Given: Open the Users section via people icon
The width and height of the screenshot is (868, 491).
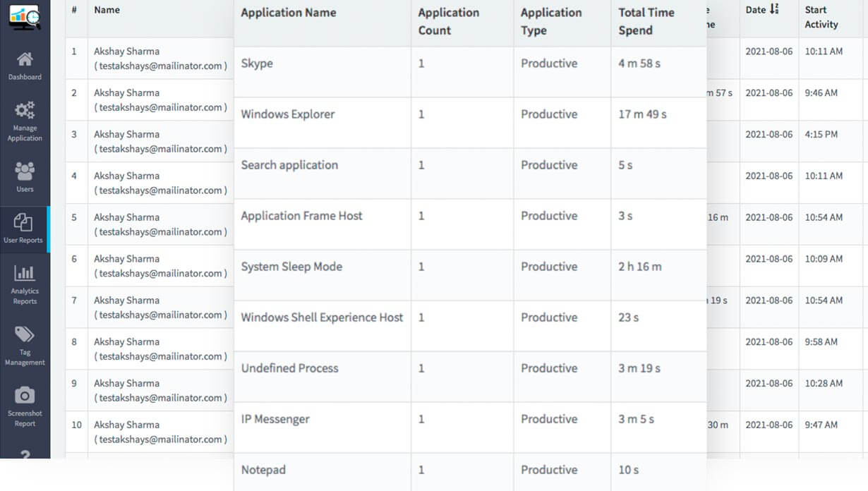Looking at the screenshot, I should [x=25, y=171].
